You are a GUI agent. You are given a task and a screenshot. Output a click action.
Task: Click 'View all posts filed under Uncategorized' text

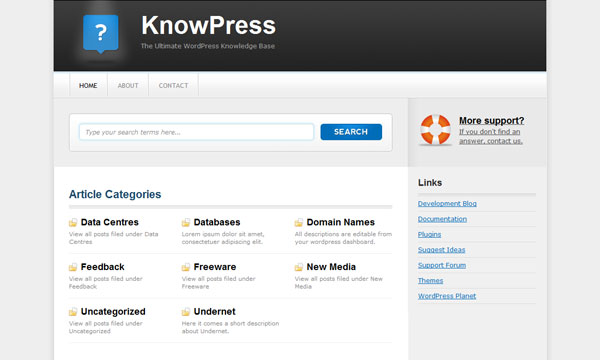click(106, 327)
